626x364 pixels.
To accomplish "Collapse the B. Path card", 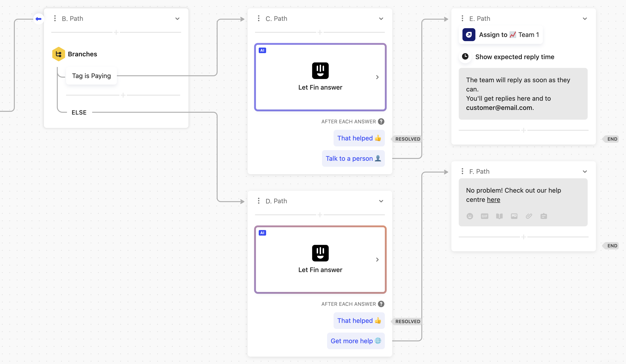I will tap(177, 19).
